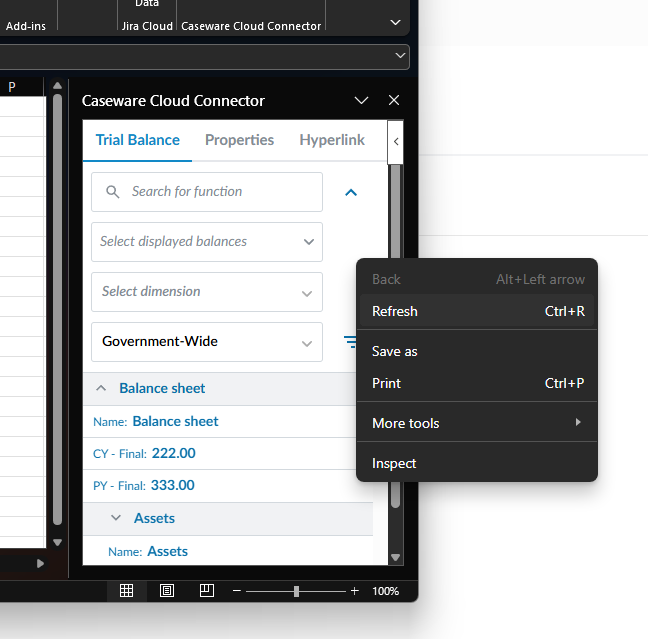Screen dimensions: 648x639
Task: Close the Caseware Cloud Connector pane
Action: [394, 100]
